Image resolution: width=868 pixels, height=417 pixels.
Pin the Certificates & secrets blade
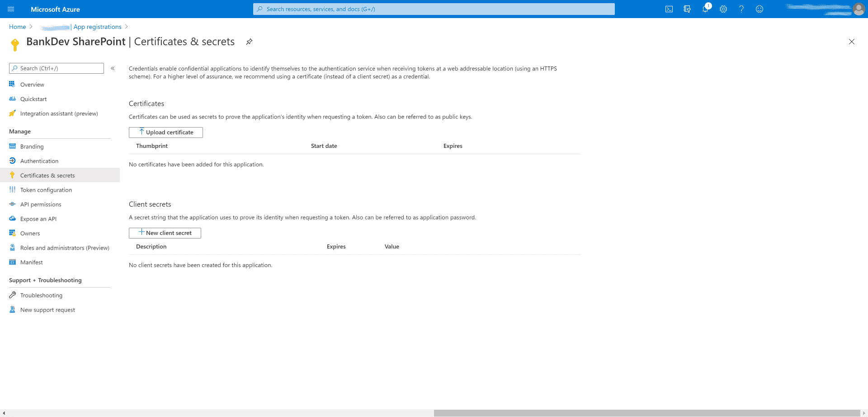click(x=249, y=42)
